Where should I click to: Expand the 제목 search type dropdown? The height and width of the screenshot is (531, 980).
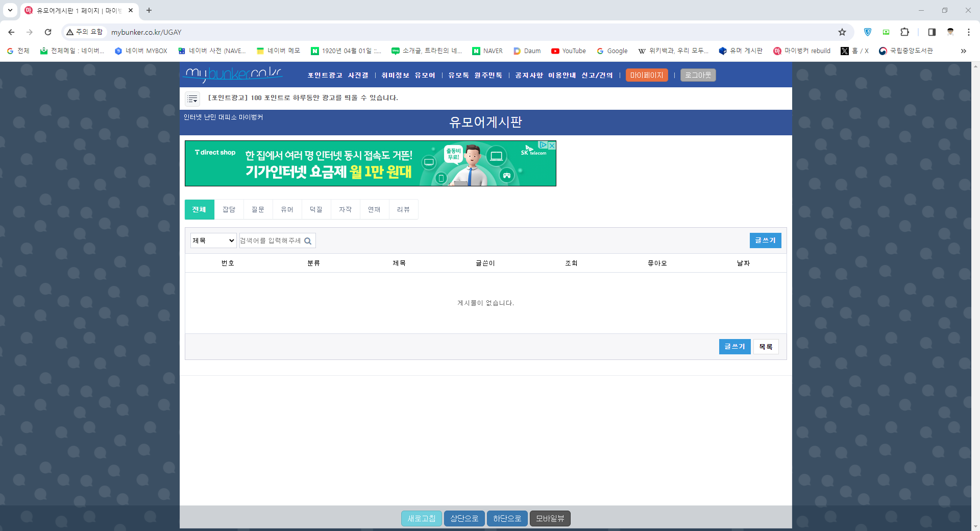213,241
